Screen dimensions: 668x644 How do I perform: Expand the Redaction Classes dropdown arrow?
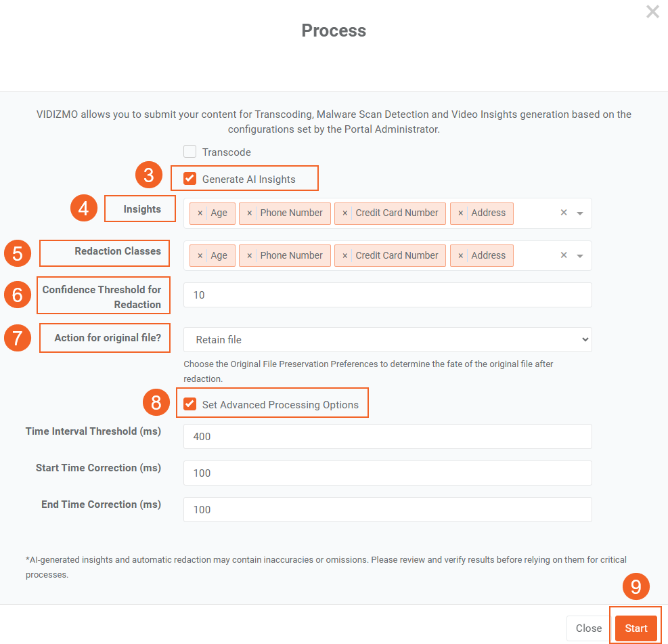[580, 256]
